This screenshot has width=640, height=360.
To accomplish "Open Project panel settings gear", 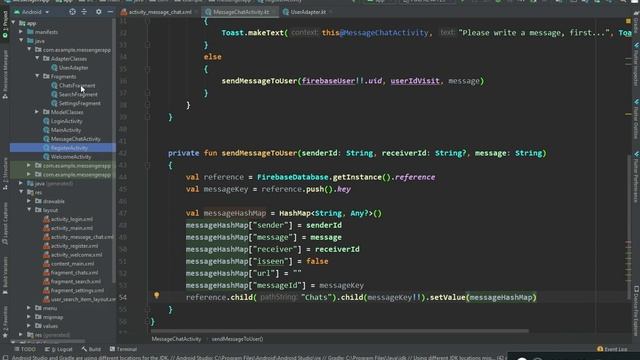I will (x=98, y=12).
